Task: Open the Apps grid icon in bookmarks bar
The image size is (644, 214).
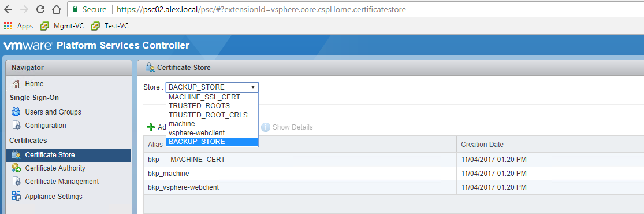Action: pyautogui.click(x=8, y=26)
